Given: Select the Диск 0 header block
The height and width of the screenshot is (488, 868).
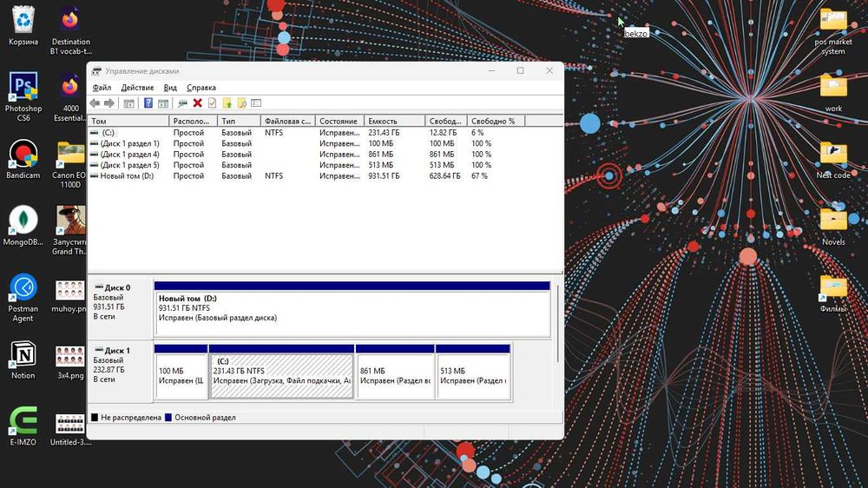Looking at the screenshot, I should click(x=120, y=307).
